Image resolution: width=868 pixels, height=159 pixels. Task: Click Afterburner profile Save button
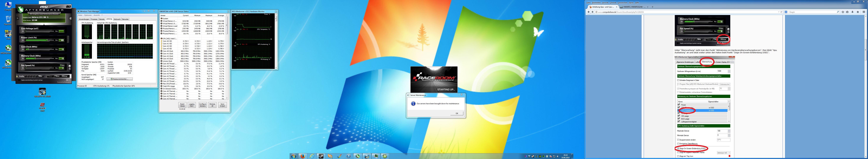41,76
